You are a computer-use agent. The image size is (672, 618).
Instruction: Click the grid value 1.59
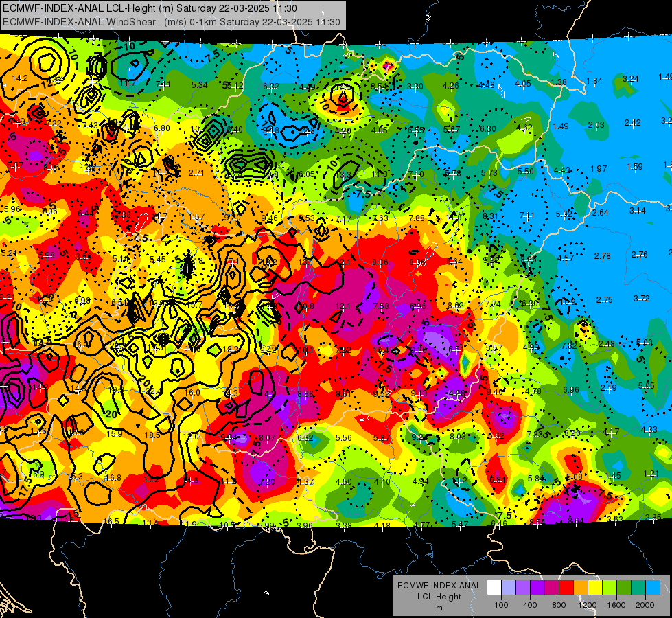pyautogui.click(x=635, y=166)
